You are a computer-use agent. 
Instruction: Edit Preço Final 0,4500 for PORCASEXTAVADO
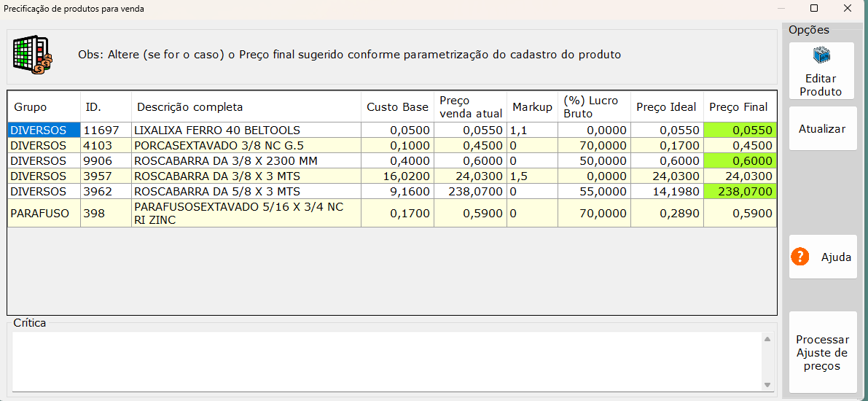(740, 146)
